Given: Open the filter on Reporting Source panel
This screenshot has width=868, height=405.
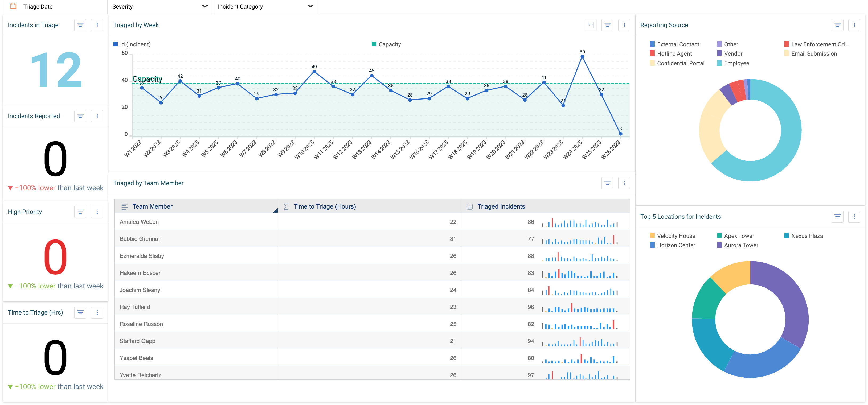Looking at the screenshot, I should (x=838, y=25).
